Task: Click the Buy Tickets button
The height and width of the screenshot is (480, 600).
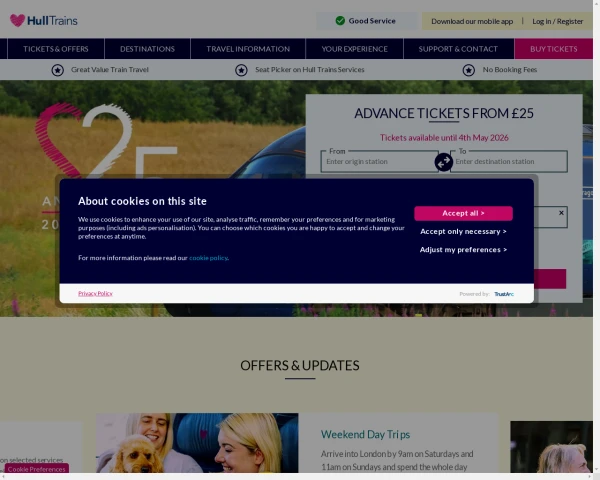Action: pyautogui.click(x=553, y=49)
